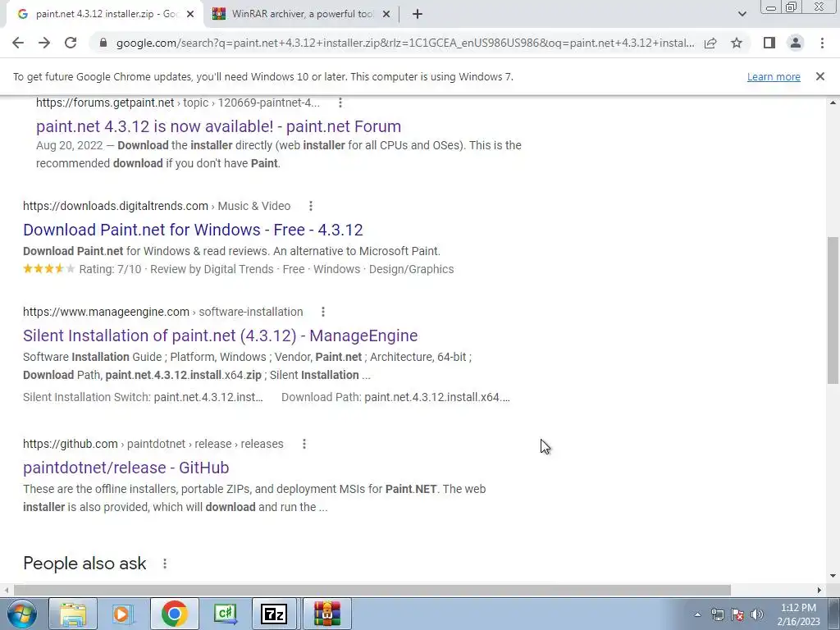Open the Windows Start menu
The height and width of the screenshot is (630, 840).
(x=21, y=614)
